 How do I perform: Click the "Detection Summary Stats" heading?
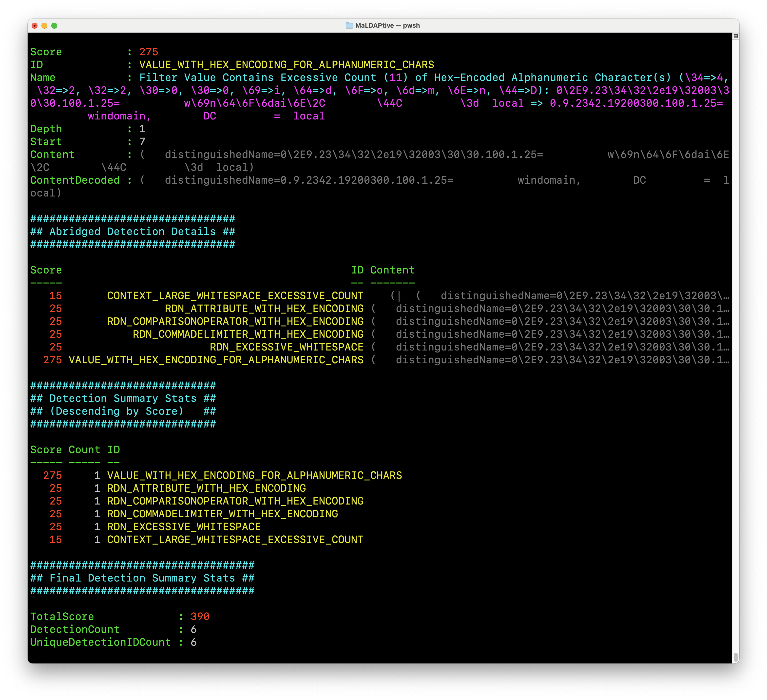pos(123,399)
